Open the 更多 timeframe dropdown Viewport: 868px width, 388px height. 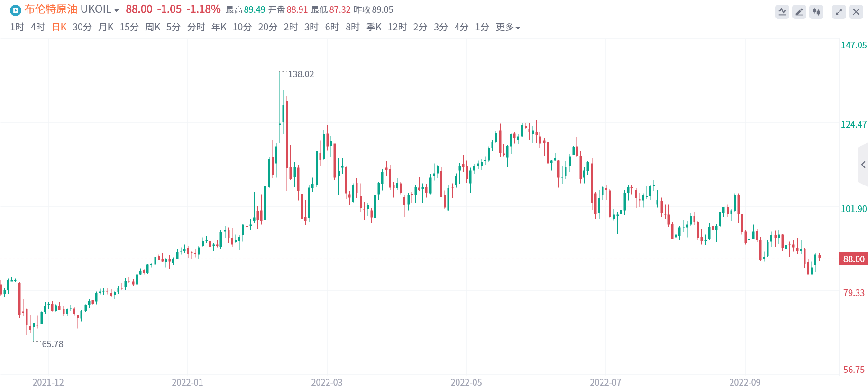click(508, 27)
